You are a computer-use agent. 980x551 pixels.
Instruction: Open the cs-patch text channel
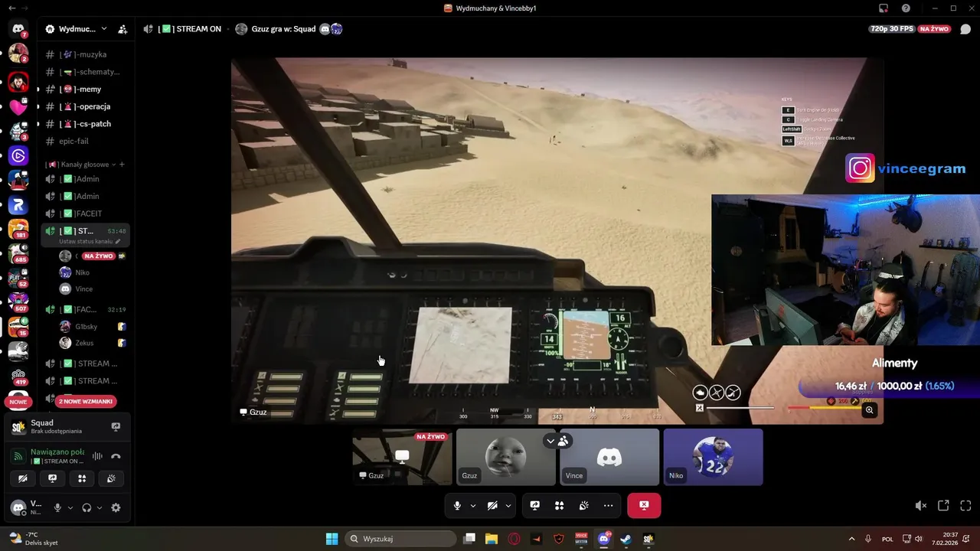(85, 123)
